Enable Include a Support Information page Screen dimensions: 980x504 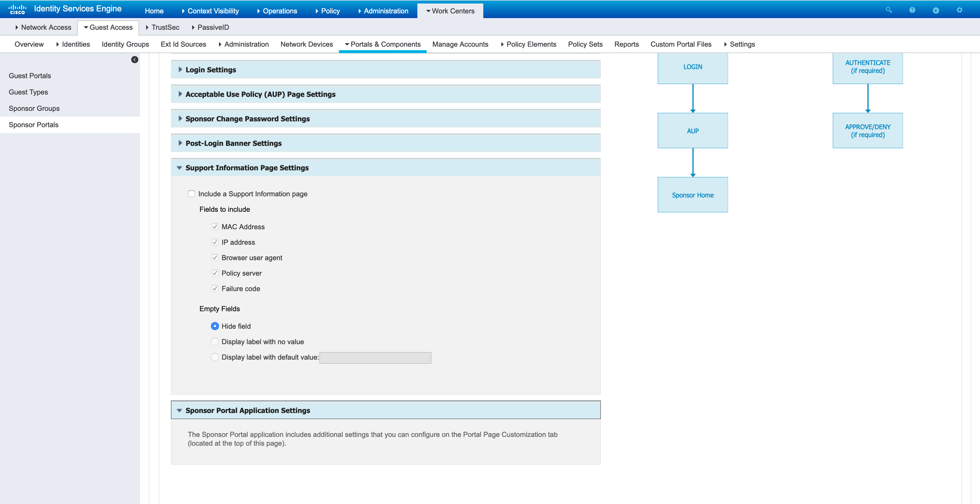click(192, 194)
